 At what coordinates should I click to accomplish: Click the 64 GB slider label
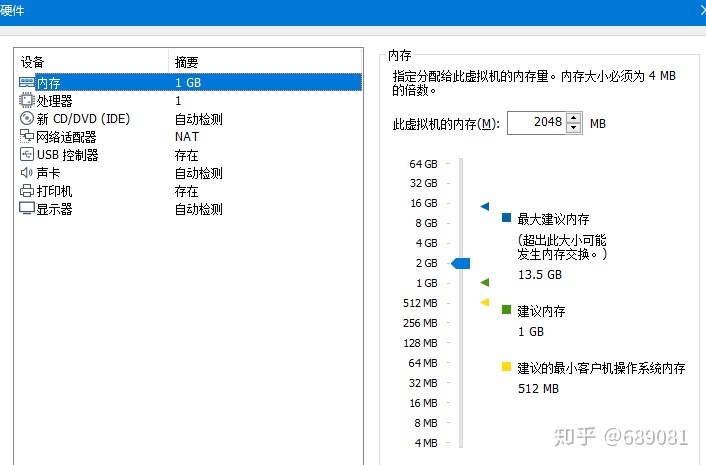(423, 164)
